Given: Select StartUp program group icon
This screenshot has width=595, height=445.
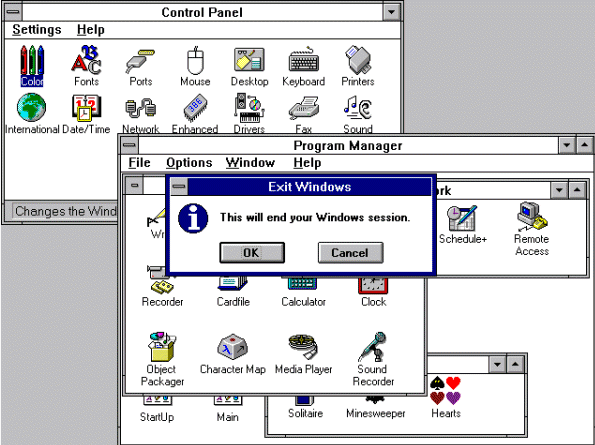Looking at the screenshot, I should point(157,410).
